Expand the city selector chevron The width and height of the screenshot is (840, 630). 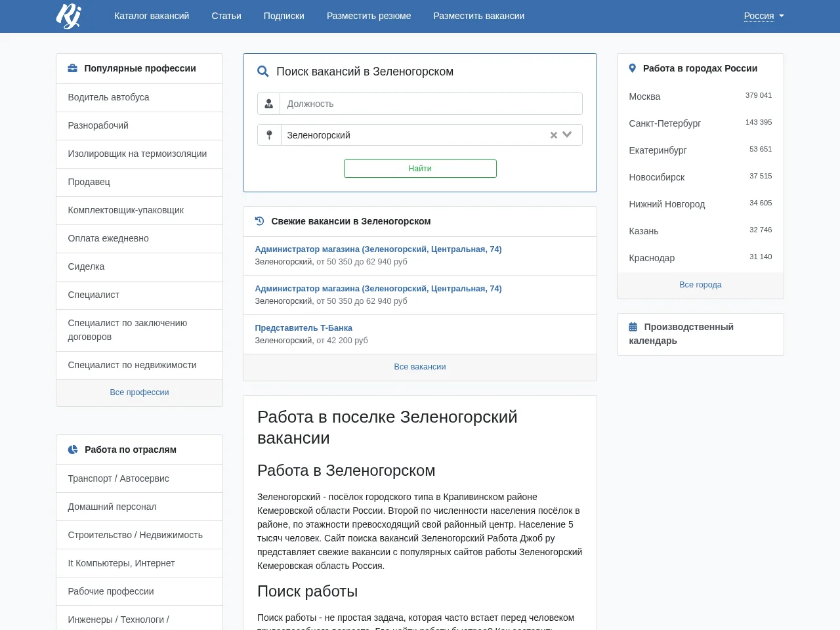[x=568, y=135]
